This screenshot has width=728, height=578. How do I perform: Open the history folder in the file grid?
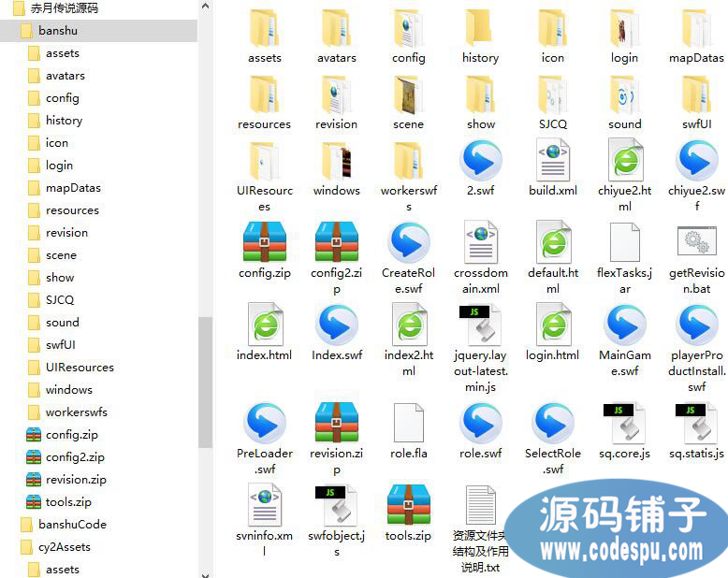(x=480, y=28)
